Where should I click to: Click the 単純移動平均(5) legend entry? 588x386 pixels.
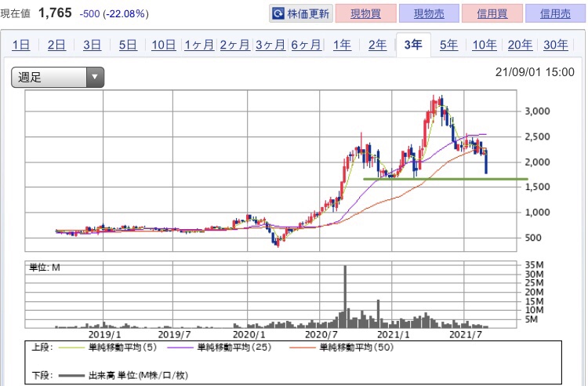107,348
